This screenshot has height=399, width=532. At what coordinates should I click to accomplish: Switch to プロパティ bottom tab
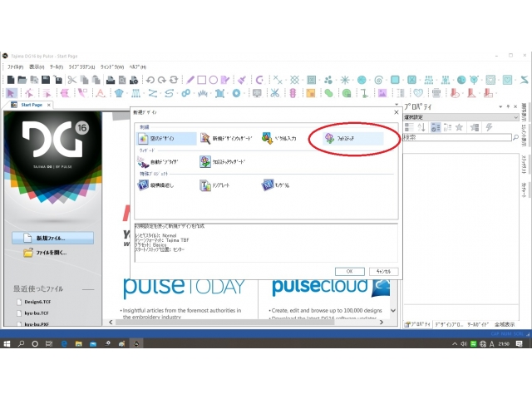[x=417, y=324]
